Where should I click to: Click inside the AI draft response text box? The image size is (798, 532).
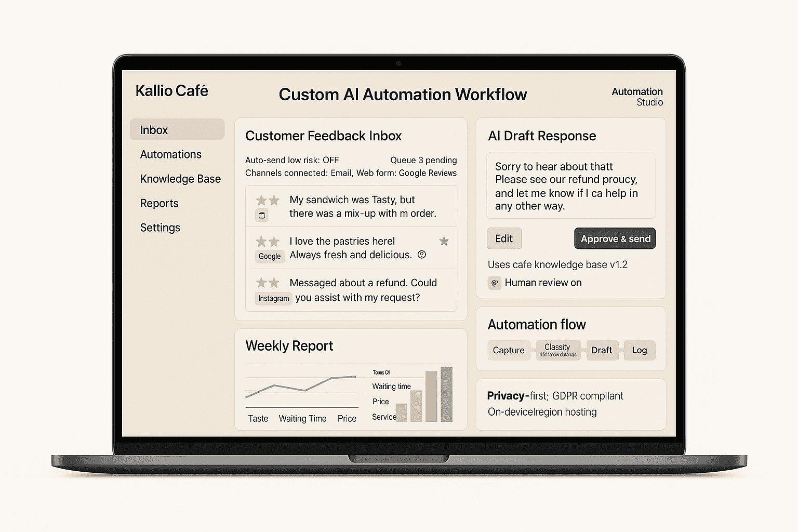coord(570,185)
